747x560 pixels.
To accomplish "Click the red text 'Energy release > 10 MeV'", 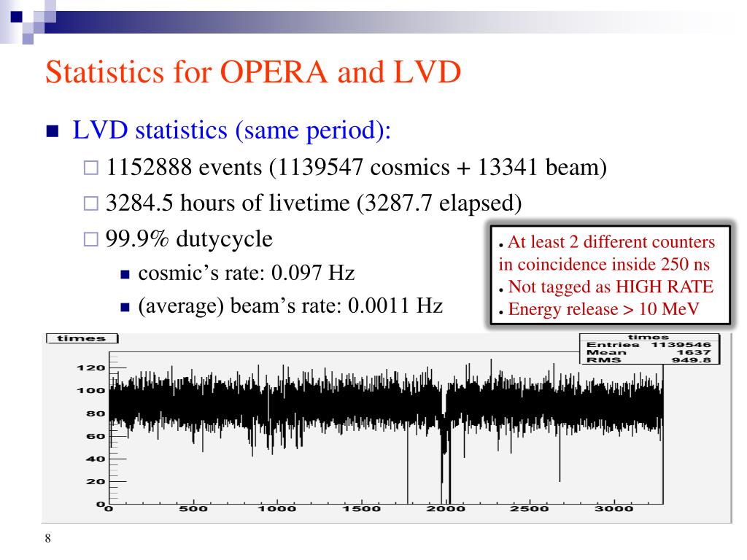I will [x=603, y=309].
